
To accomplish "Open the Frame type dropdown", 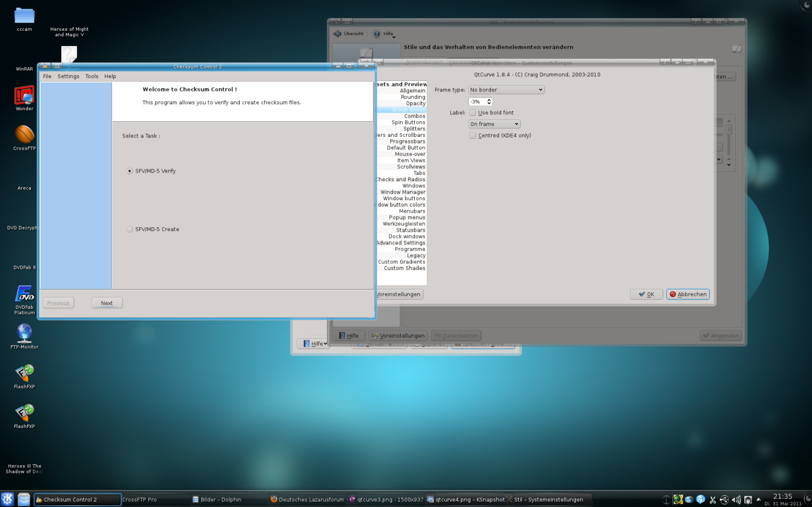I will 506,90.
